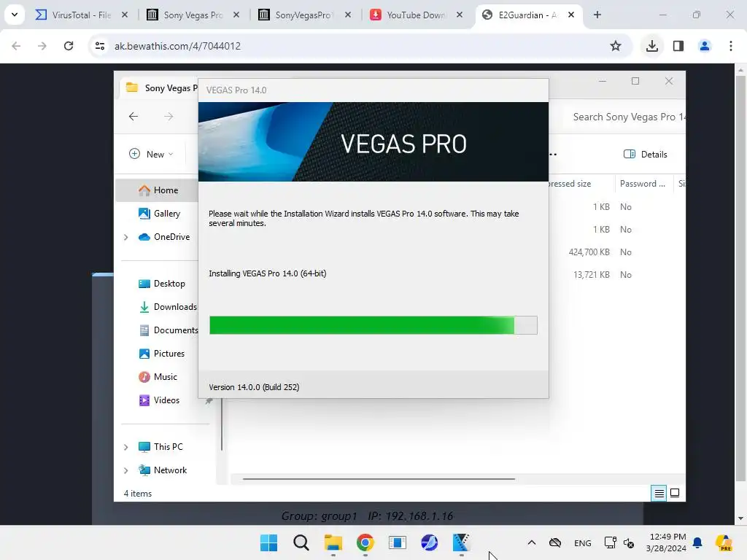The width and height of the screenshot is (747, 560).
Task: Switch to the VirusTotal - File tab
Action: (82, 15)
